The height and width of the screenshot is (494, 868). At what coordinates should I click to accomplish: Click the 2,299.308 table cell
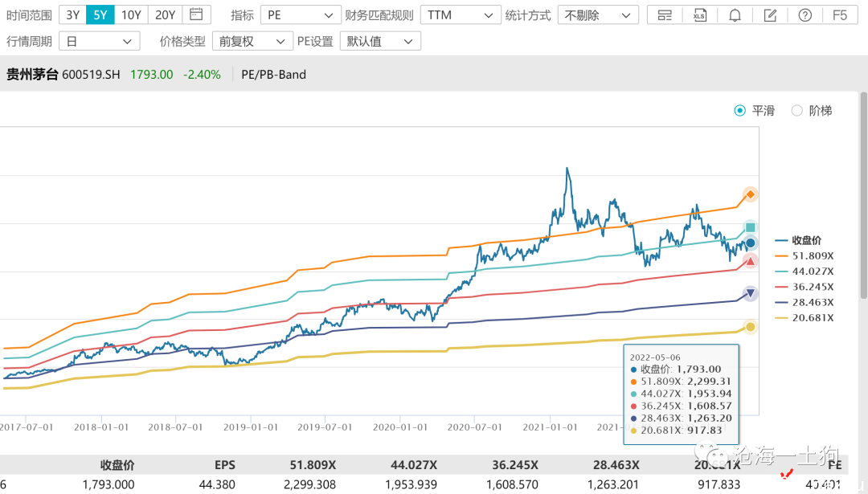click(x=309, y=484)
